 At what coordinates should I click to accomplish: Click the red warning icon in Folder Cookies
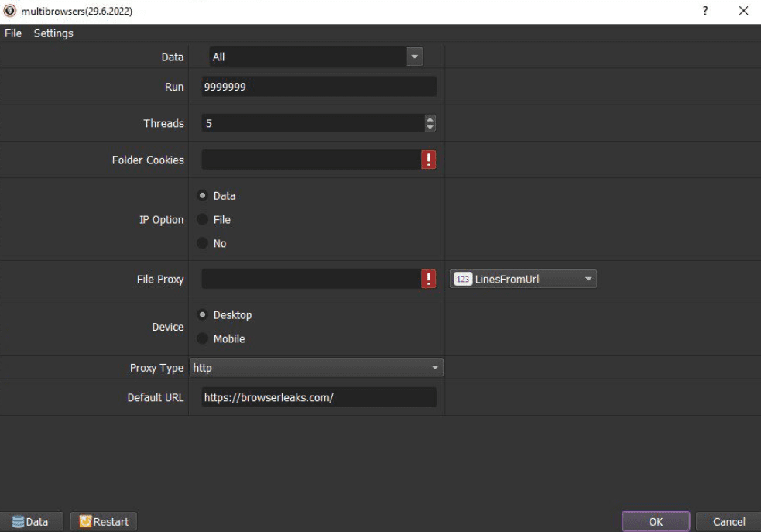click(428, 160)
